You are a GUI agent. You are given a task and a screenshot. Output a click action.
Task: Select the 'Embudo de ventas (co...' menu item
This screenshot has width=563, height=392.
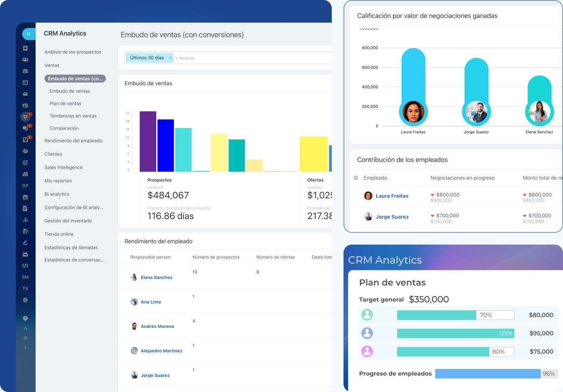(x=75, y=79)
